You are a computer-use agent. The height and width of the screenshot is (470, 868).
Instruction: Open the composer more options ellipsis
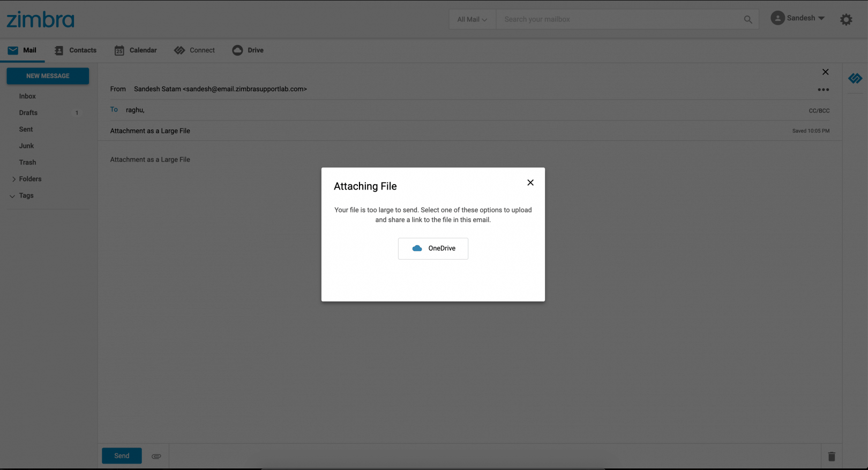(824, 89)
